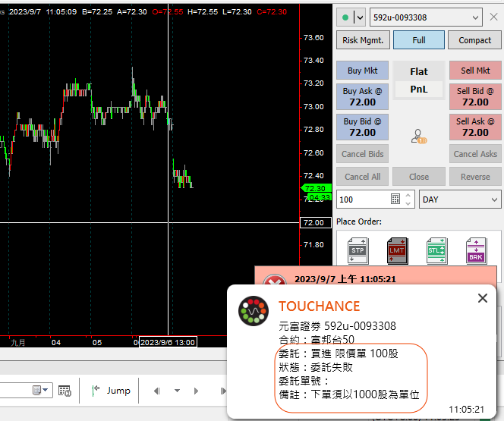Click the 委託失敗 status text
This screenshot has height=421, width=504.
click(332, 367)
